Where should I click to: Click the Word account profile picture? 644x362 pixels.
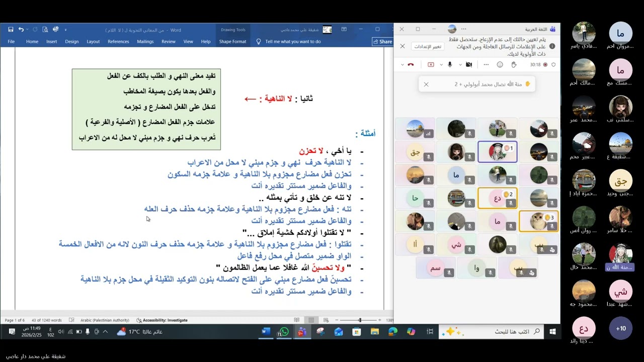pos(327,30)
